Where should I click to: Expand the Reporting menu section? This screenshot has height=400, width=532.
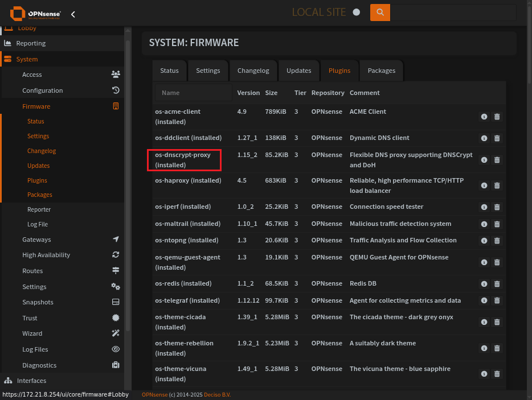[63, 43]
